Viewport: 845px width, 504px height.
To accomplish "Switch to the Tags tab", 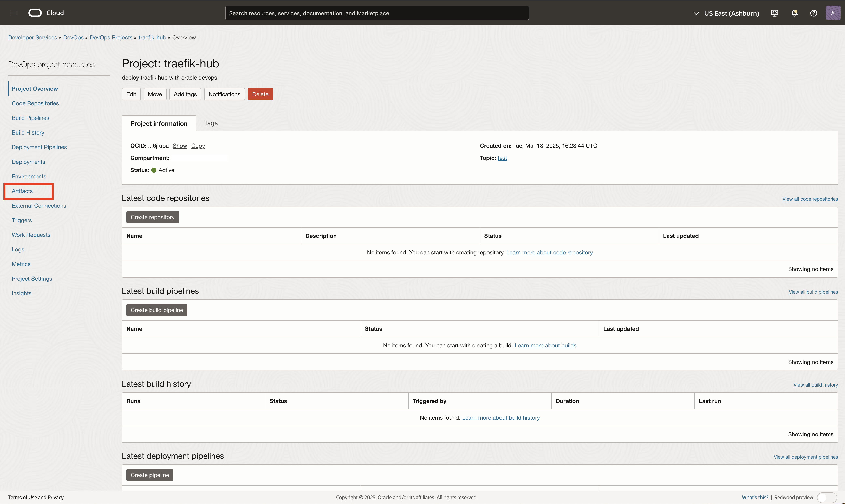I will pos(211,123).
